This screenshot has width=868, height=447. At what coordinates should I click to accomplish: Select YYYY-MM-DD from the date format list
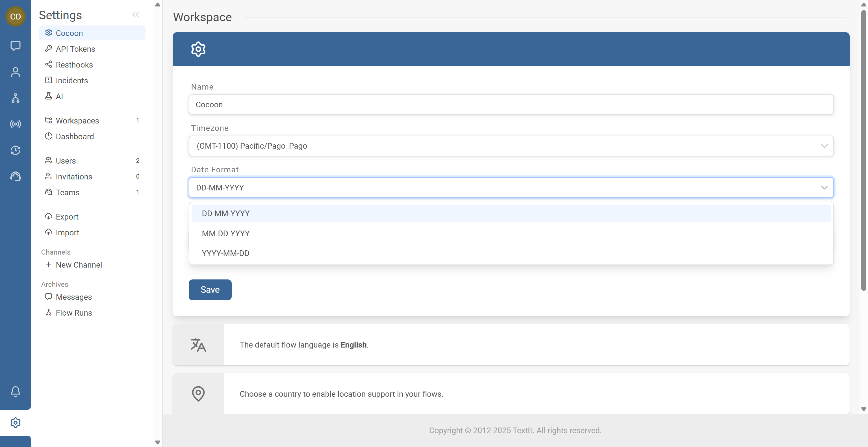225,253
